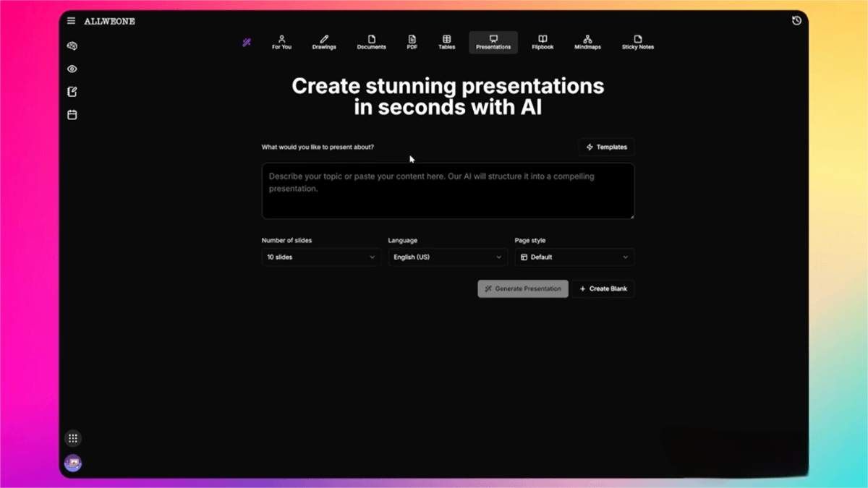
Task: Expand the Language dropdown showing English (US)
Action: pos(448,257)
